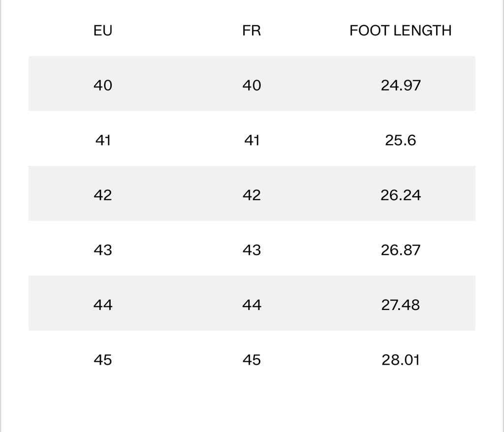504x432 pixels.
Task: Click foot length 26.87 value
Action: point(401,250)
